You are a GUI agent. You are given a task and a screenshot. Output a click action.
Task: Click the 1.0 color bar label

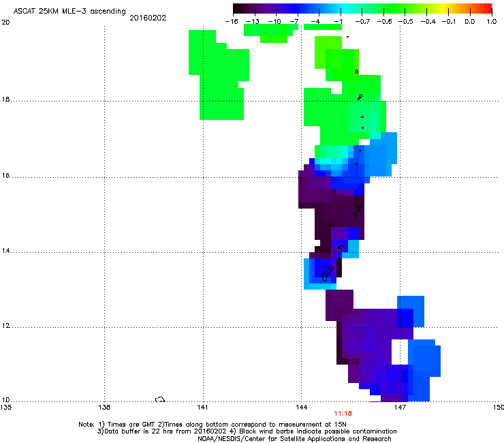click(492, 22)
